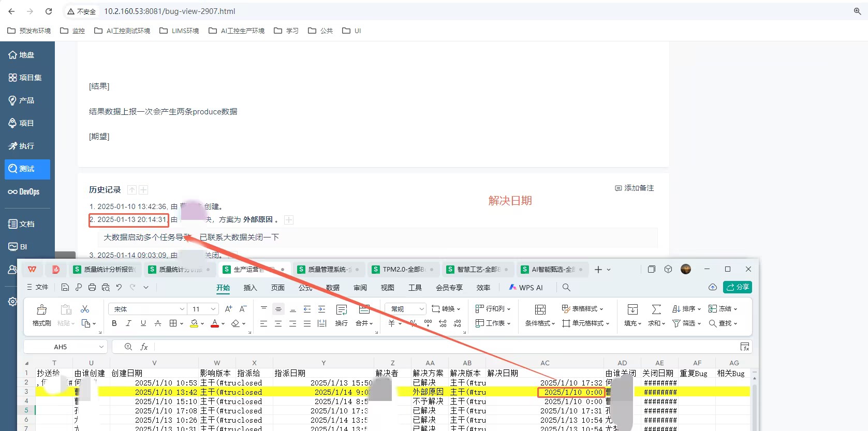The image size is (868, 431).
Task: Click the Save icon in quick toolbar
Action: point(65,287)
